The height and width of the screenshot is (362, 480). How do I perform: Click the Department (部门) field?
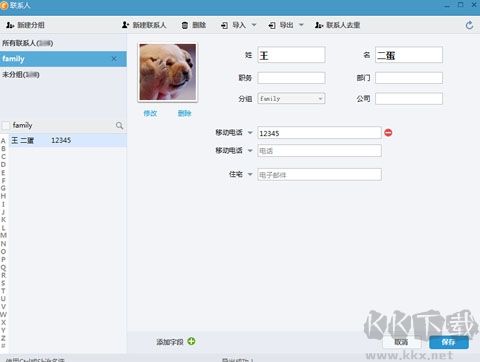(x=409, y=78)
